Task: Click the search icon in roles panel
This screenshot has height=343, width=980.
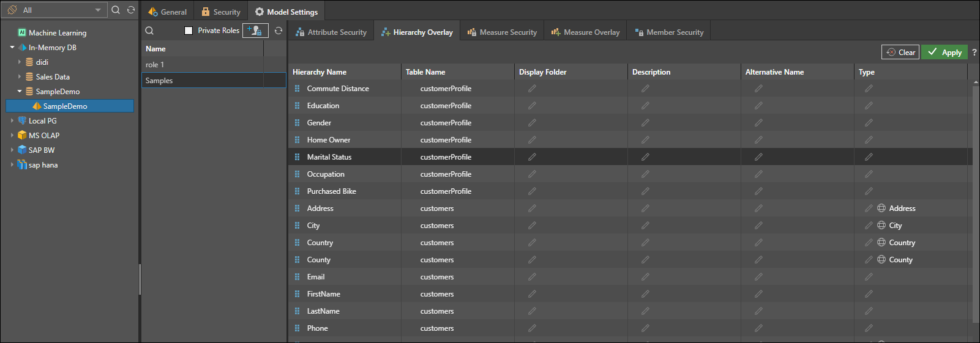Action: [149, 31]
